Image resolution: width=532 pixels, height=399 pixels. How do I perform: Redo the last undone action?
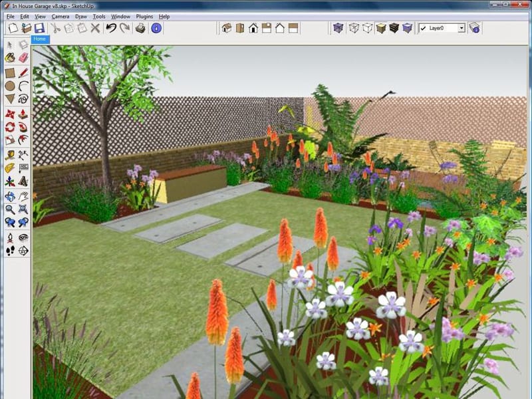(124, 28)
